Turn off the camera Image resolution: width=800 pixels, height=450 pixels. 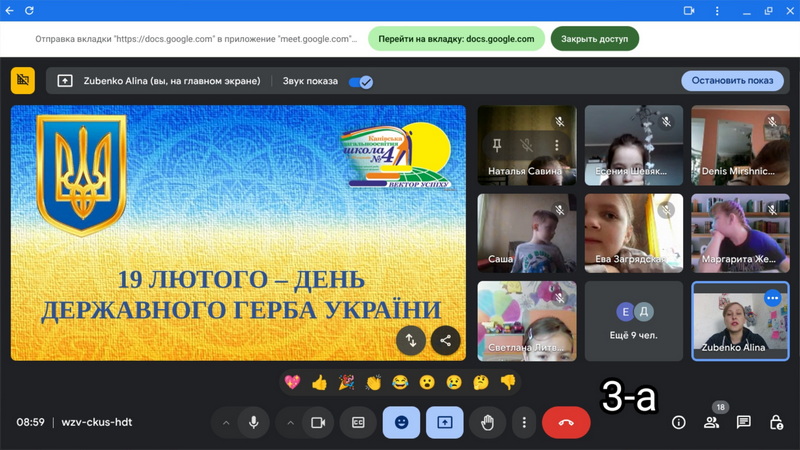point(318,423)
